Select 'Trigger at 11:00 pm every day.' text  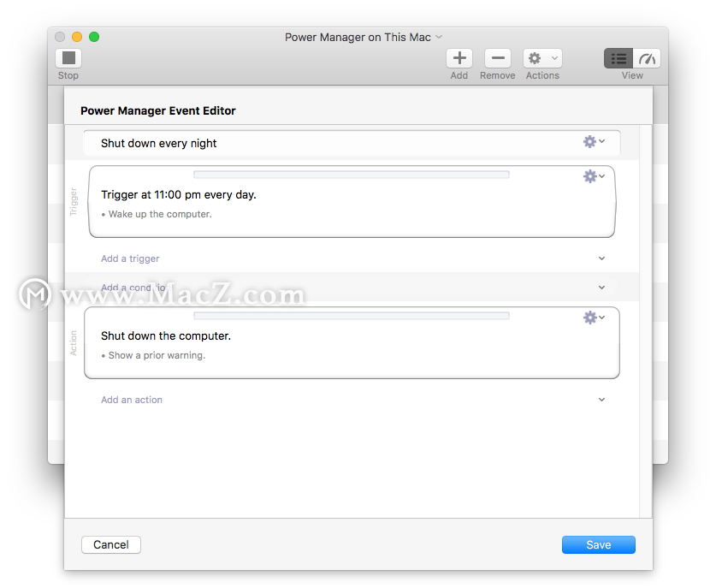click(x=179, y=195)
